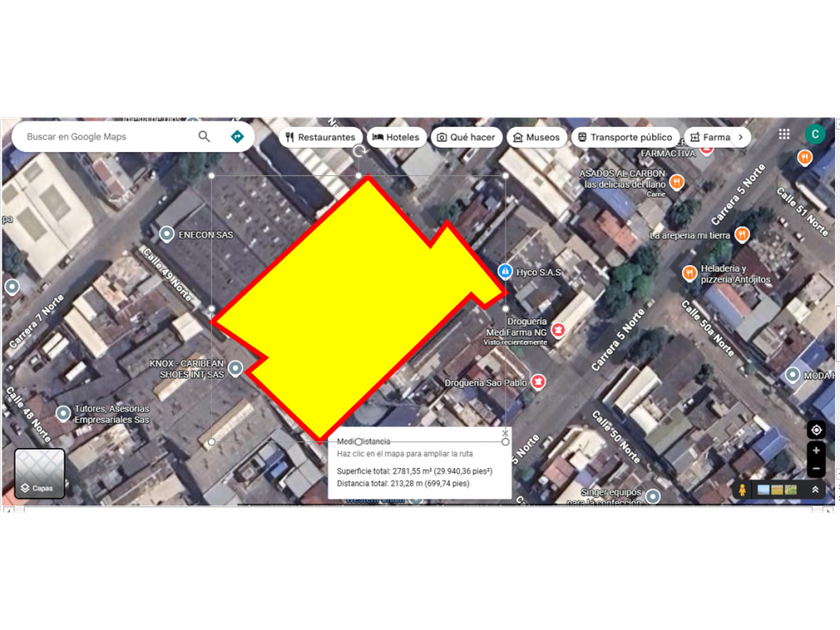Center map on my location

coord(816,430)
